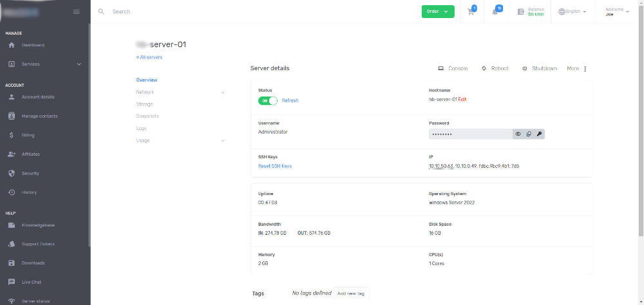Click the key icon in password field
This screenshot has height=305, width=644.
(539, 134)
